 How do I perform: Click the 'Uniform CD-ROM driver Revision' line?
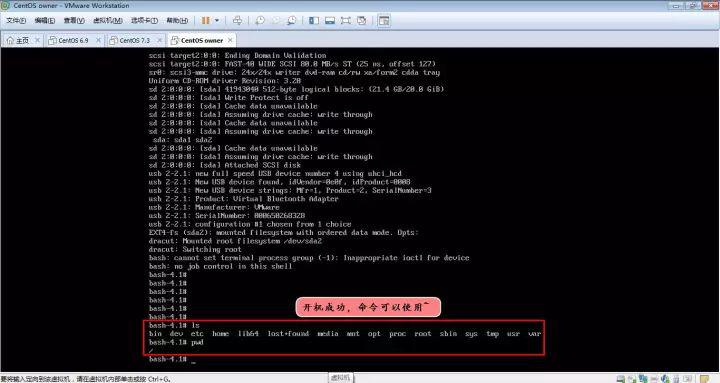225,81
